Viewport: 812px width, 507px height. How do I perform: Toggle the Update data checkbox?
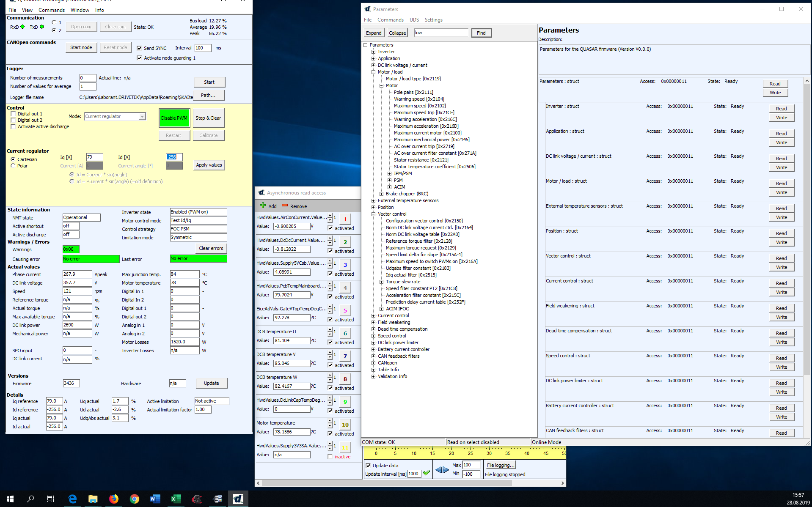pyautogui.click(x=368, y=465)
